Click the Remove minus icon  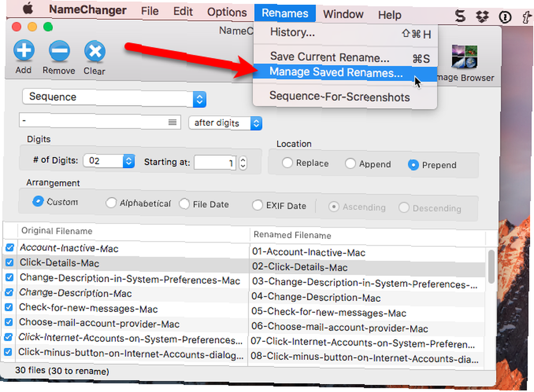(59, 51)
